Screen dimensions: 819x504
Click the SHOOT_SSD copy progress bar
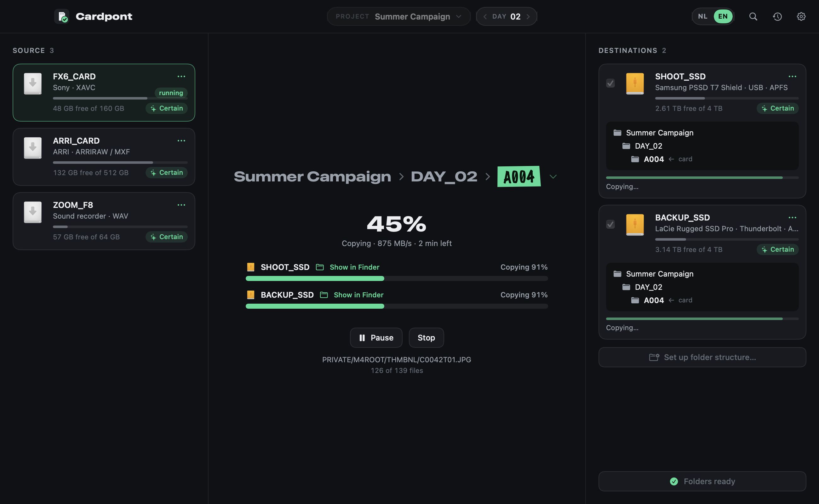coord(397,278)
